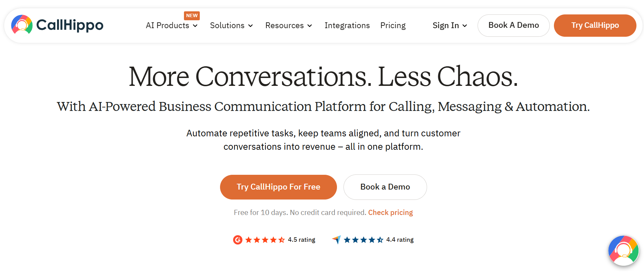Open the chat widget in bottom right corner
Screen dimensions: 644x273
623,251
